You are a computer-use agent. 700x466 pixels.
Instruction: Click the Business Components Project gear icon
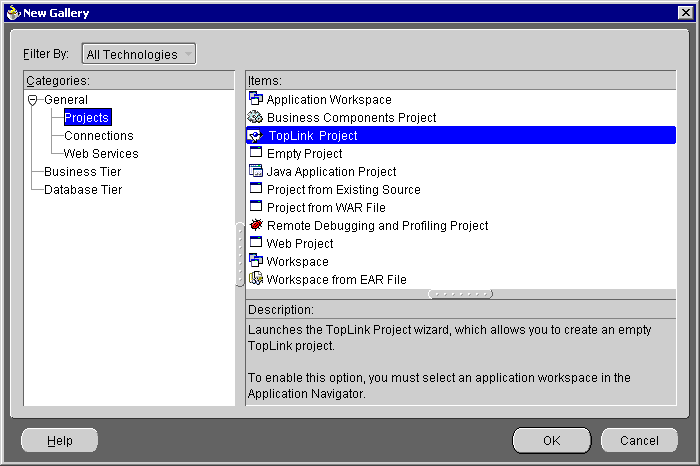[255, 117]
